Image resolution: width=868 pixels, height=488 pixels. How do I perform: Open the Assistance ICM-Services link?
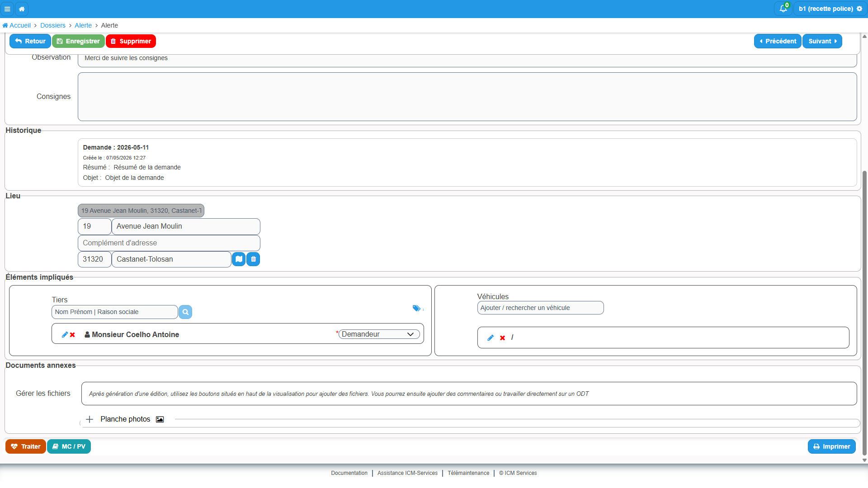(407, 474)
